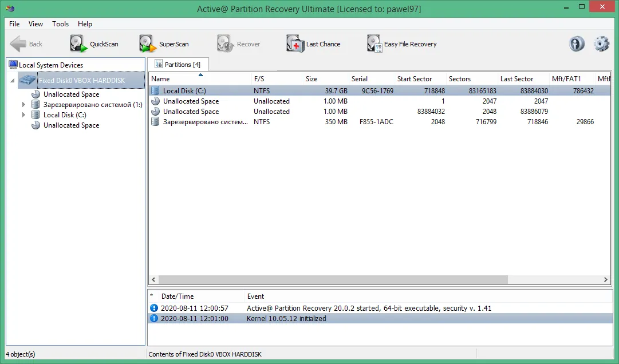Click the Back arrow button
Viewport: 619px width, 364px height.
(x=26, y=44)
